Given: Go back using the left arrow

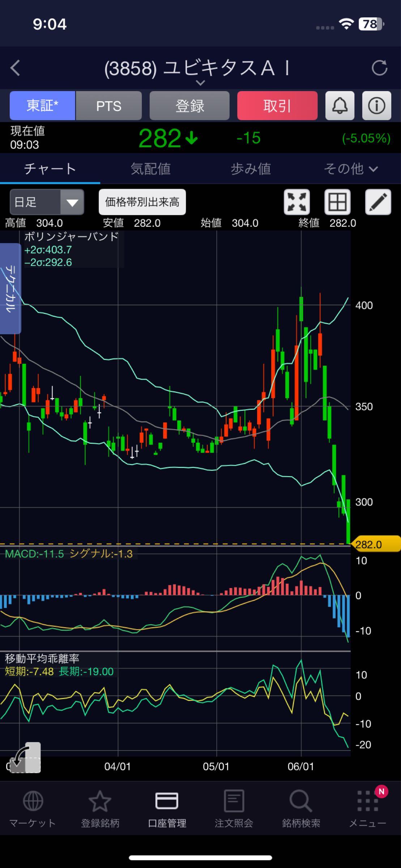Looking at the screenshot, I should 15,68.
